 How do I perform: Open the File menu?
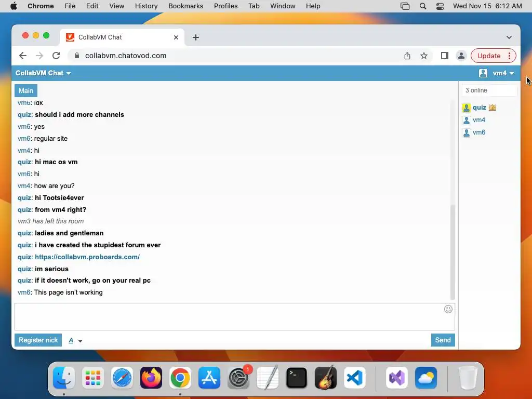(70, 6)
